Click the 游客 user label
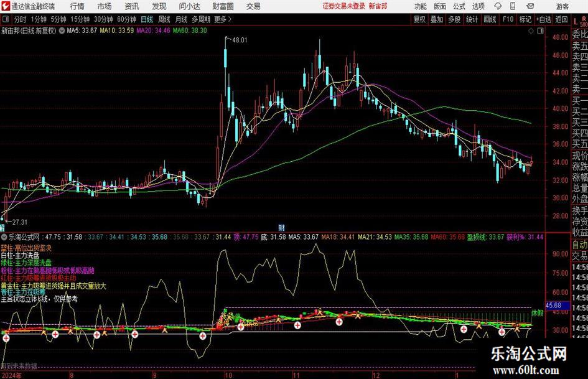This screenshot has width=588, height=379. click(562, 6)
